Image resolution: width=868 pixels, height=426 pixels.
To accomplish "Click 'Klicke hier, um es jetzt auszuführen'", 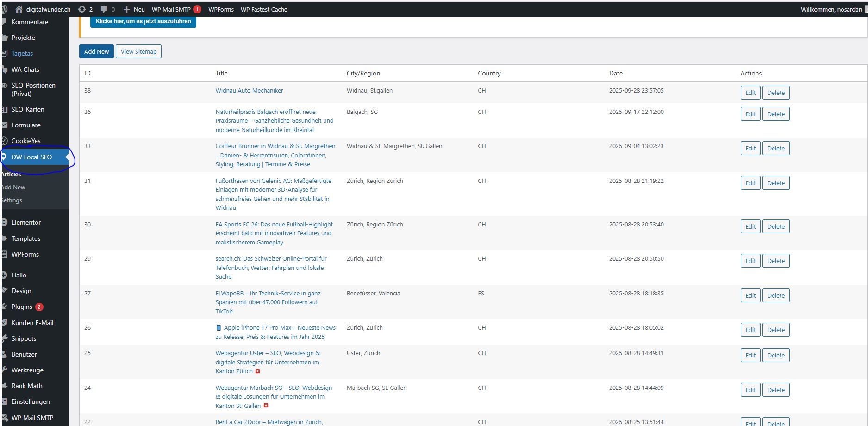I will pos(143,21).
